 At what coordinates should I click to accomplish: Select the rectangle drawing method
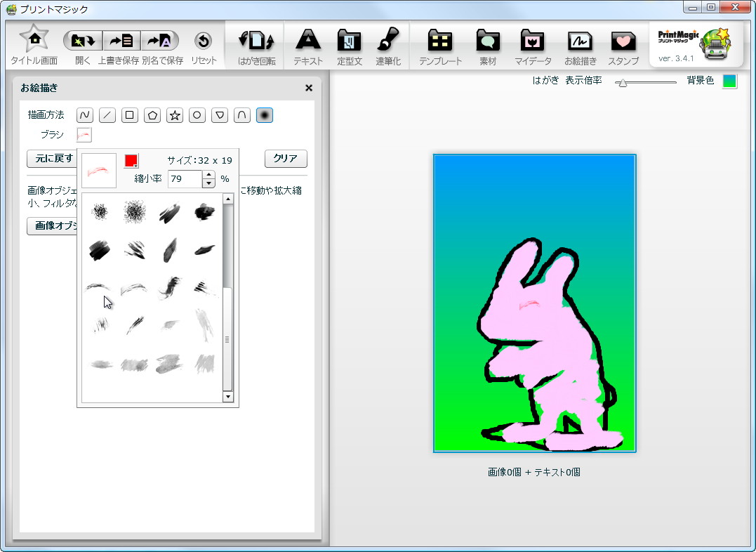click(130, 115)
